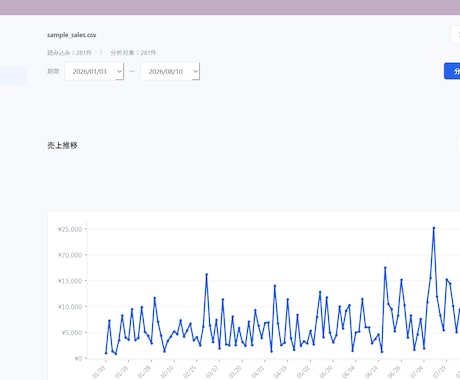Click the 01/03 x-axis date label
Screen dimensions: 460x380
coord(99,372)
